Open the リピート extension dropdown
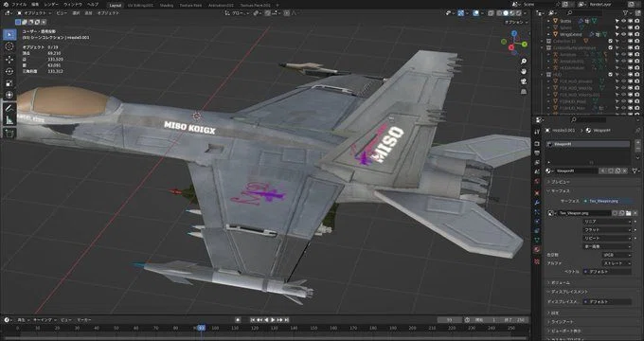Viewport: 644px width, 341px height. 607,238
